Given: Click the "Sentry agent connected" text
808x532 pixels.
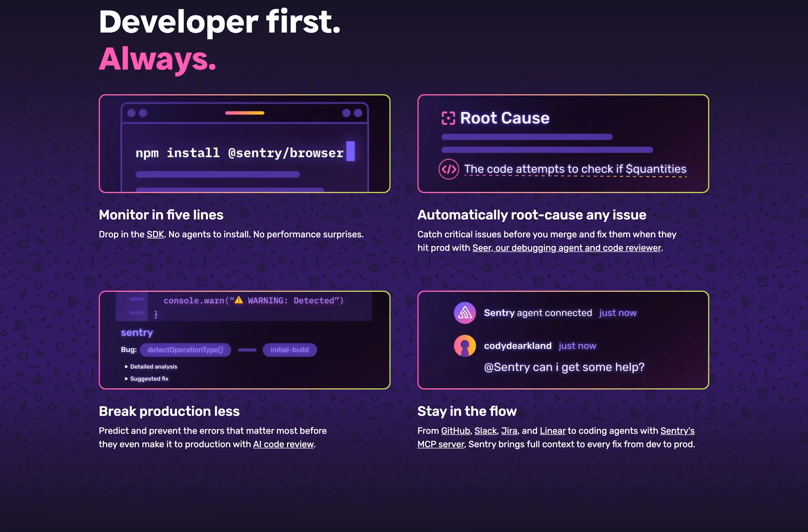Looking at the screenshot, I should point(538,313).
